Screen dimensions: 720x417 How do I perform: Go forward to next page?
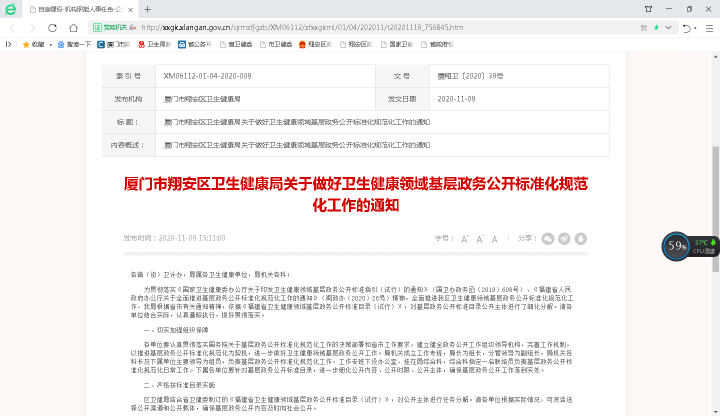(32, 28)
